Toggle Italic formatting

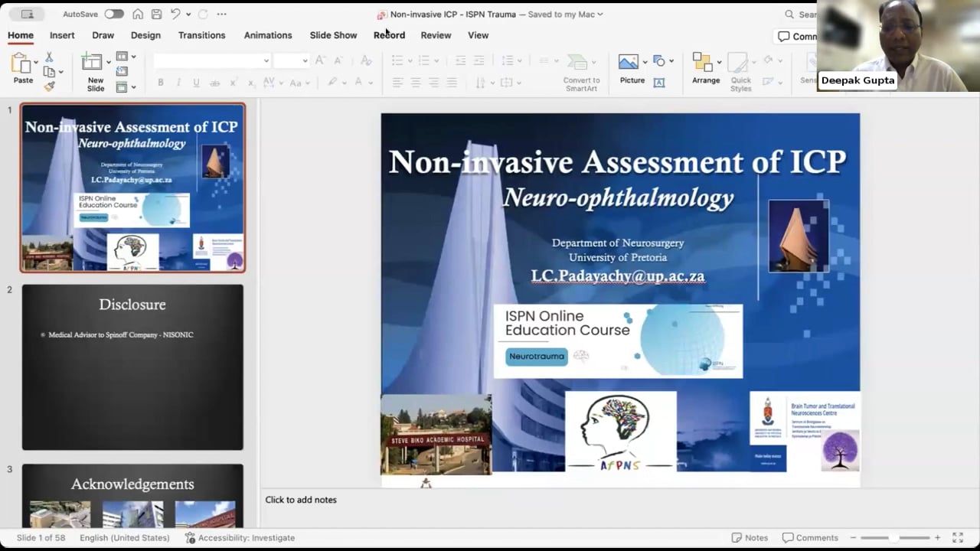click(178, 83)
